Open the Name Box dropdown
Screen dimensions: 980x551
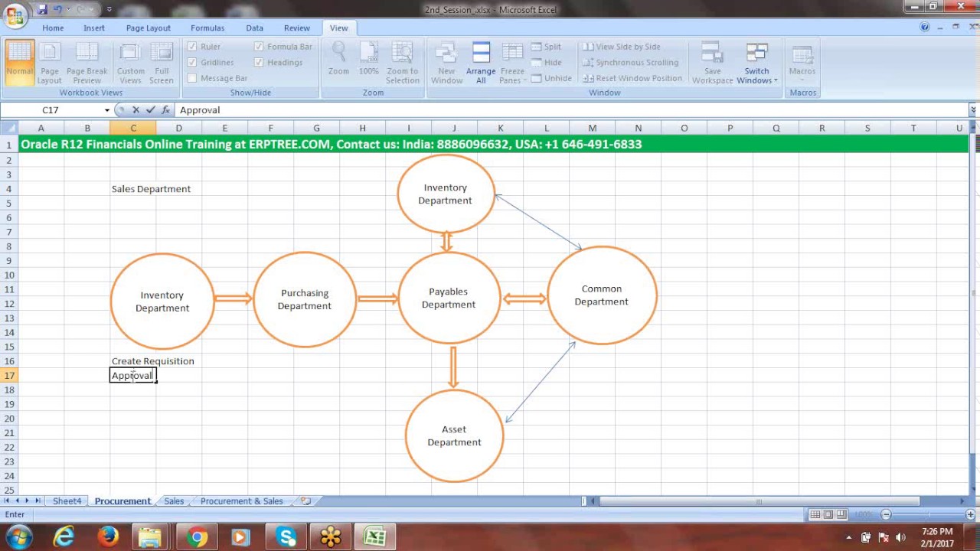(106, 110)
